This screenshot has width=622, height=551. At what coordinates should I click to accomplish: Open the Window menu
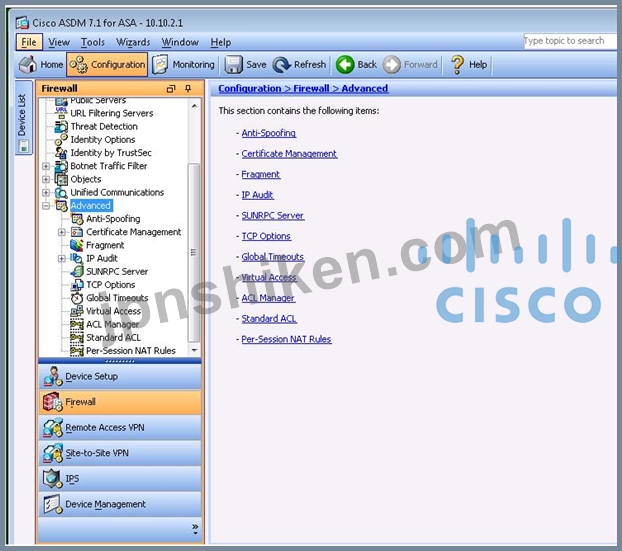pos(180,42)
